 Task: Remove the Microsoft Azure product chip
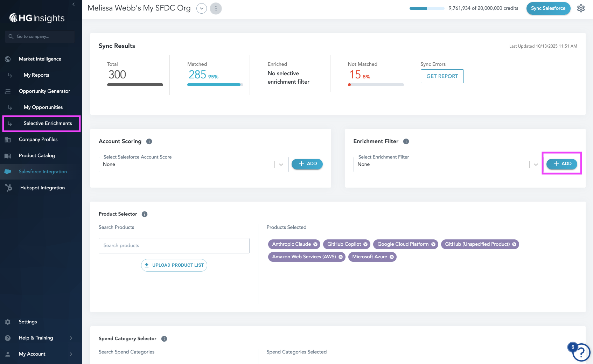tap(392, 257)
